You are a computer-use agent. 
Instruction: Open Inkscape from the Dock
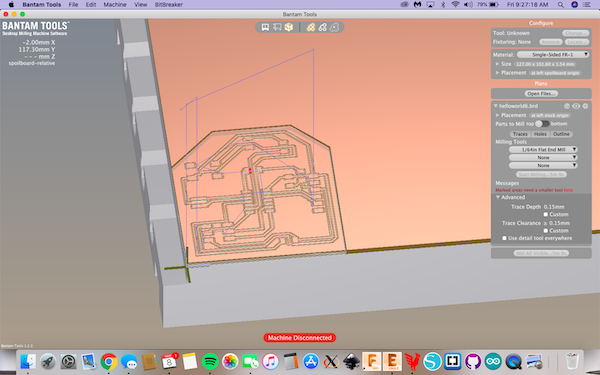point(351,361)
